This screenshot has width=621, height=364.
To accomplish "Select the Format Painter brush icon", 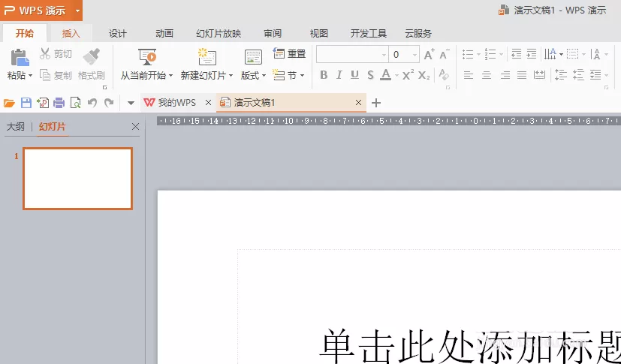I will (92, 57).
